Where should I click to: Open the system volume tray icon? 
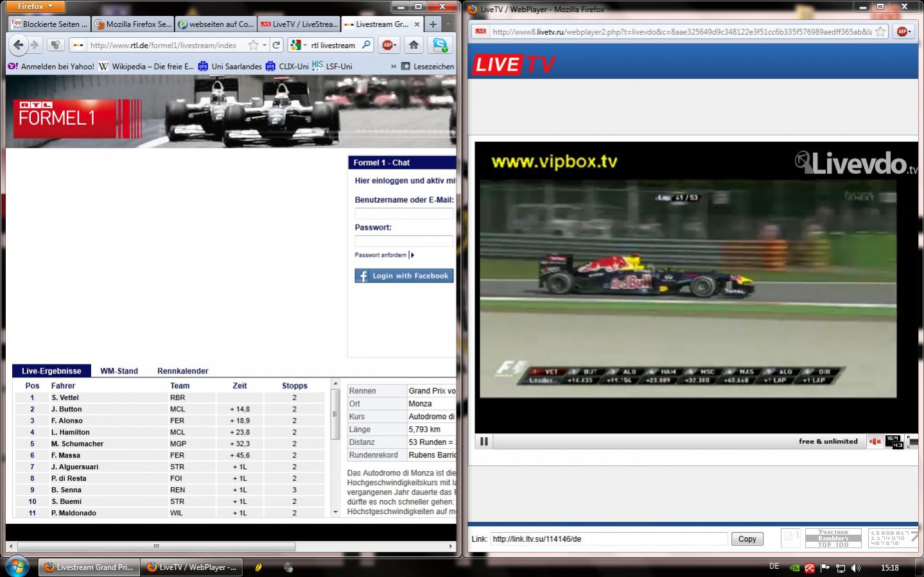pyautogui.click(x=855, y=567)
